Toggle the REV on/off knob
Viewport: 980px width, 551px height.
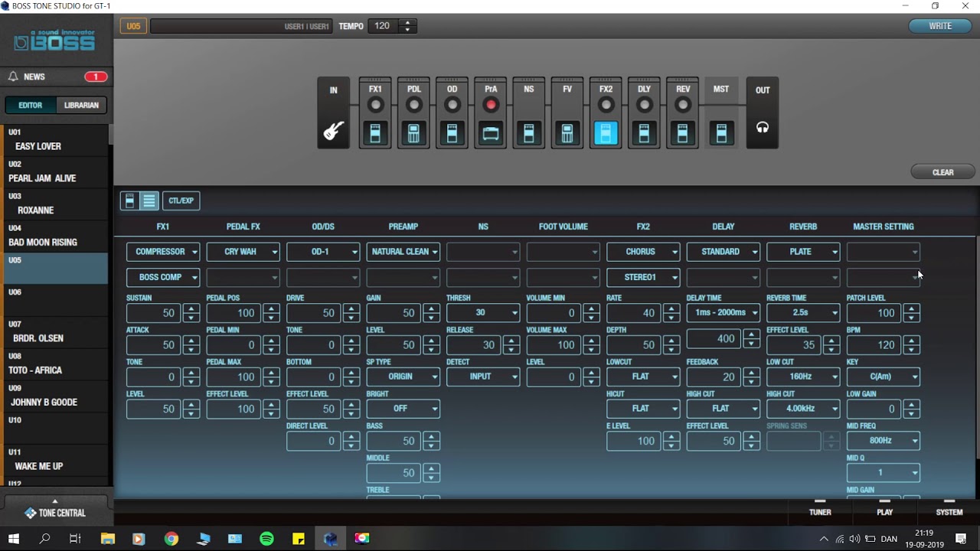(682, 105)
